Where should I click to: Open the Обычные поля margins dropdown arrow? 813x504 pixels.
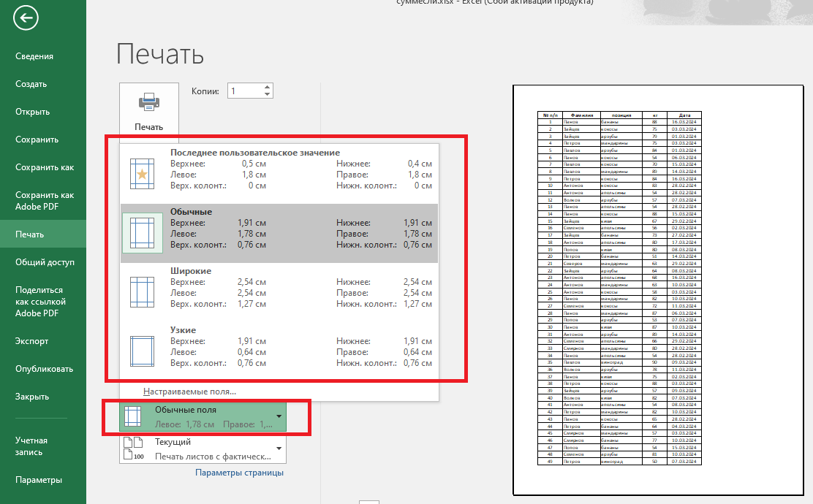[x=279, y=416]
